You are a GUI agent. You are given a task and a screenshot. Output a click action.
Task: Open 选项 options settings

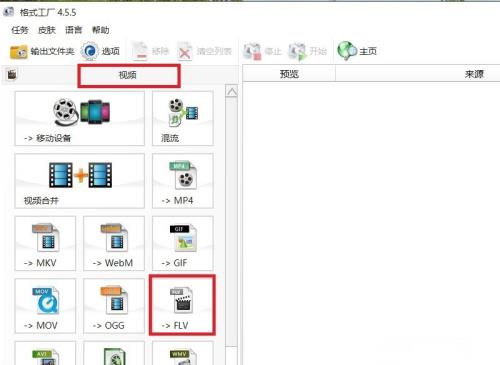click(x=101, y=51)
